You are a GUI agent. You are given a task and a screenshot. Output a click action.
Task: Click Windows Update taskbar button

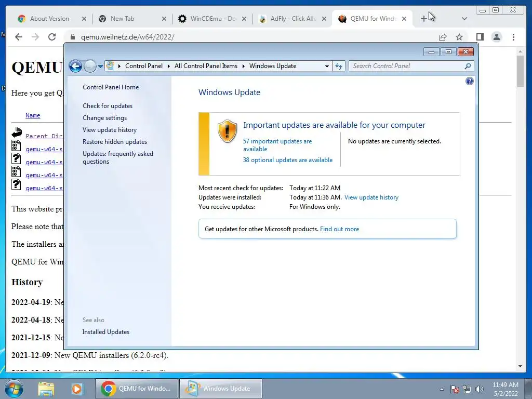[221, 389]
